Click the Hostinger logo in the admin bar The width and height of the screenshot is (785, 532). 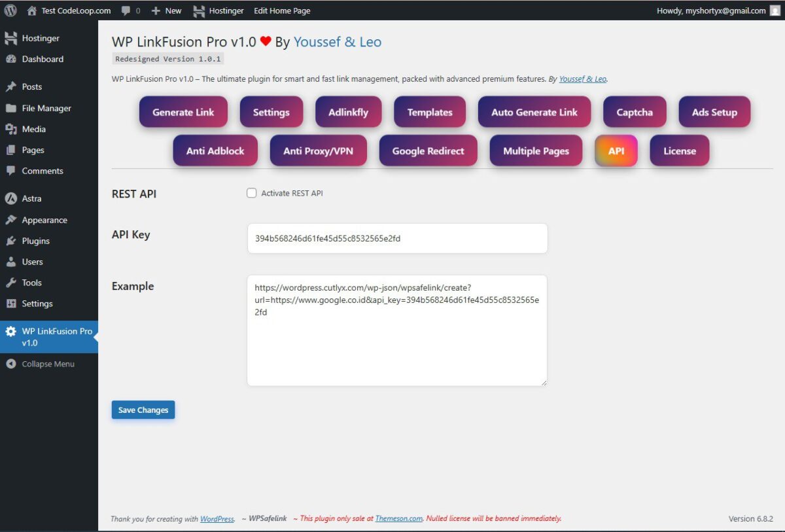[x=199, y=11]
